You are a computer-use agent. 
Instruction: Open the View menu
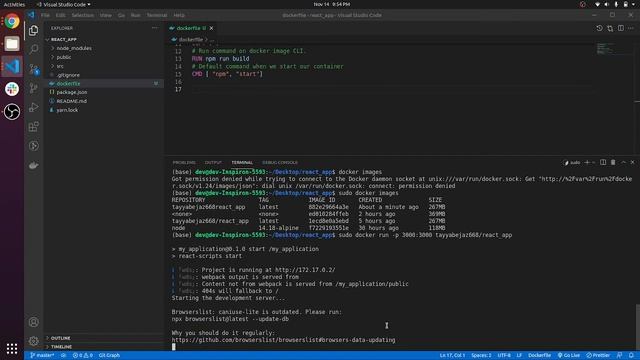(x=105, y=15)
